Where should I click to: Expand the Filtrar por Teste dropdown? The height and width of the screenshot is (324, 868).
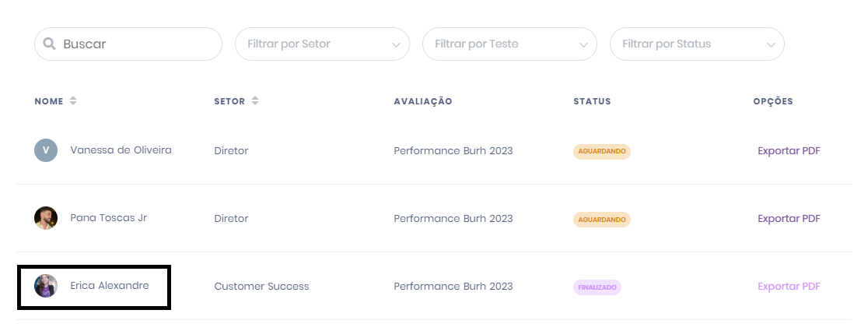[509, 44]
